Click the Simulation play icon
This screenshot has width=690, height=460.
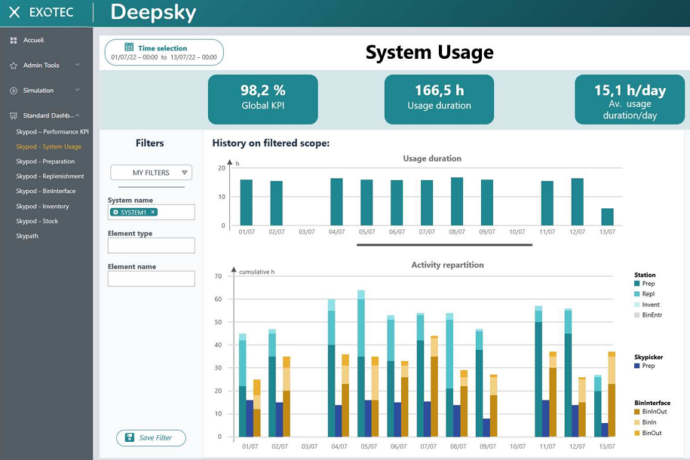14,91
